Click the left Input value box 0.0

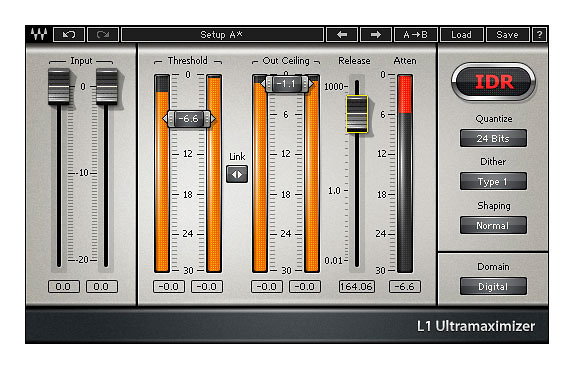pos(64,286)
